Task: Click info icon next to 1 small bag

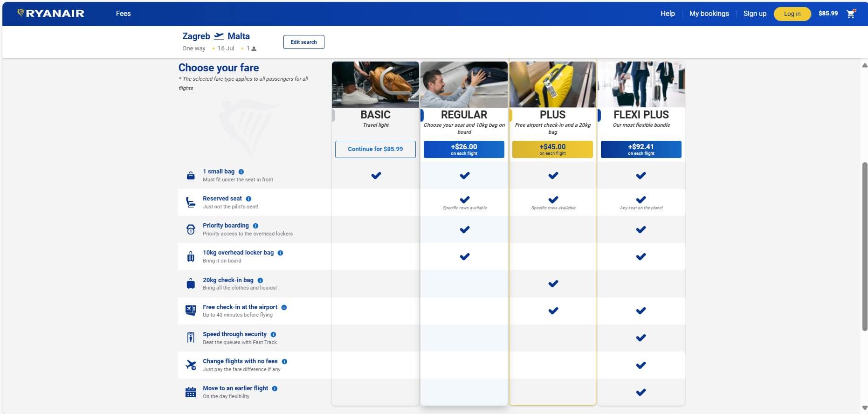Action: click(x=241, y=172)
